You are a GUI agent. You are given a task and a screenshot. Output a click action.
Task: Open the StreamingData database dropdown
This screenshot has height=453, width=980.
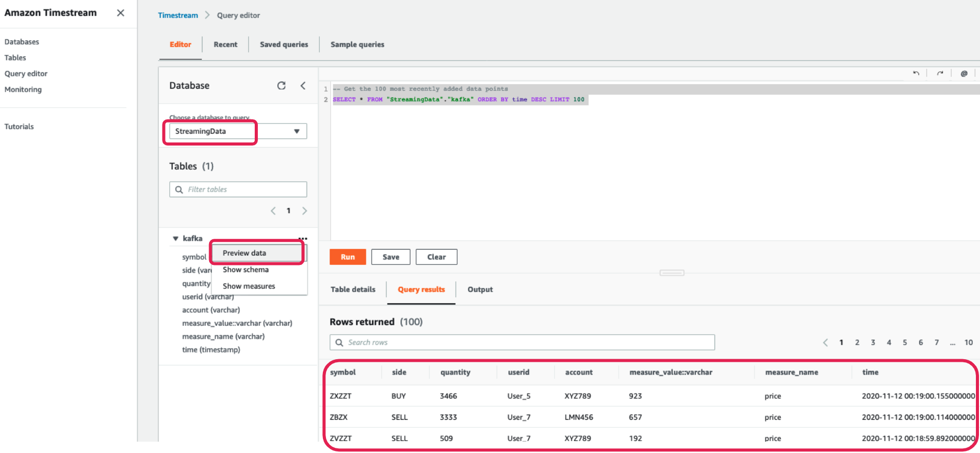click(x=238, y=131)
